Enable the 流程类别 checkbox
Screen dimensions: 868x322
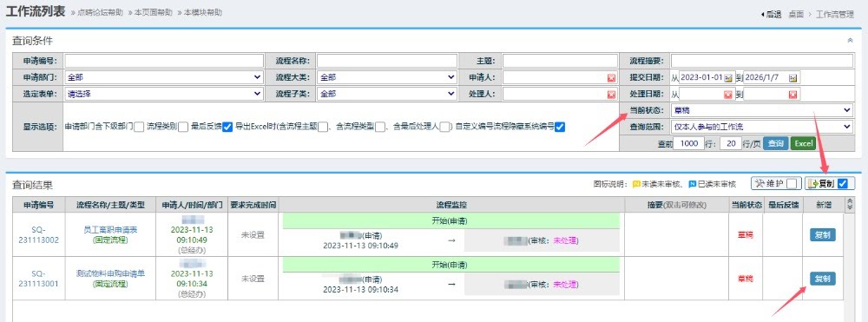(183, 128)
